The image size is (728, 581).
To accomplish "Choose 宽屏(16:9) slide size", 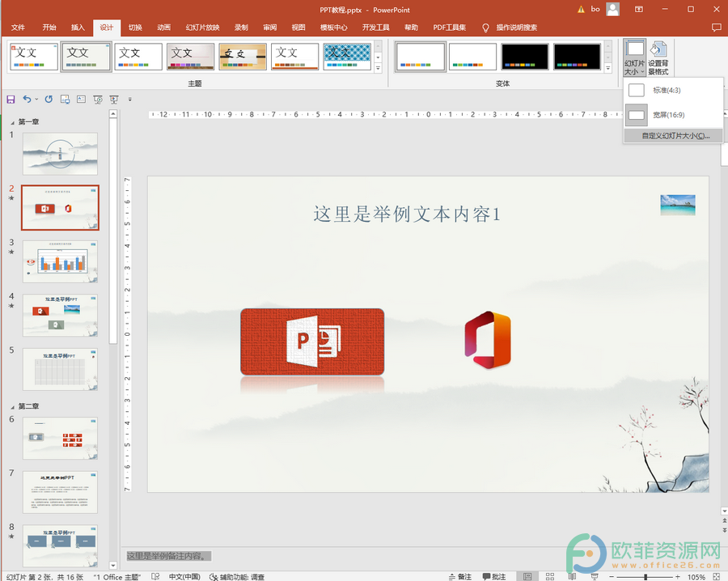I will (673, 115).
